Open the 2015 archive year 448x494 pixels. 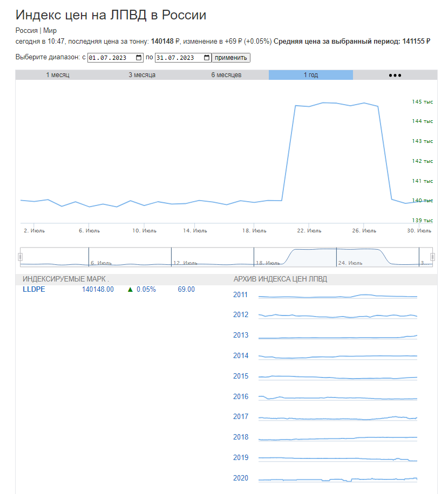[241, 376]
